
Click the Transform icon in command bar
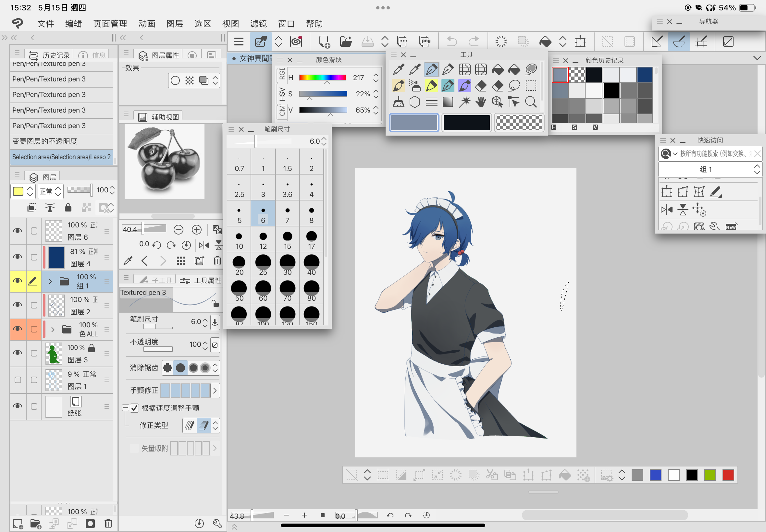580,41
